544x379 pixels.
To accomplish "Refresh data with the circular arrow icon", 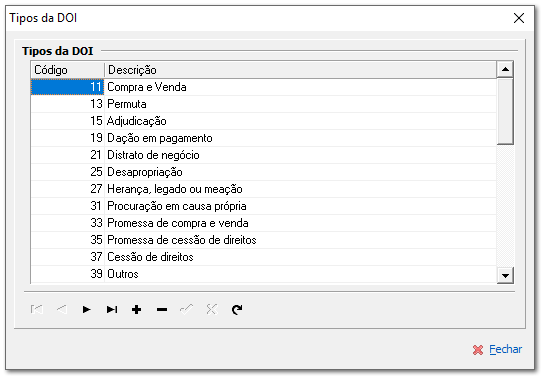I will (x=237, y=309).
